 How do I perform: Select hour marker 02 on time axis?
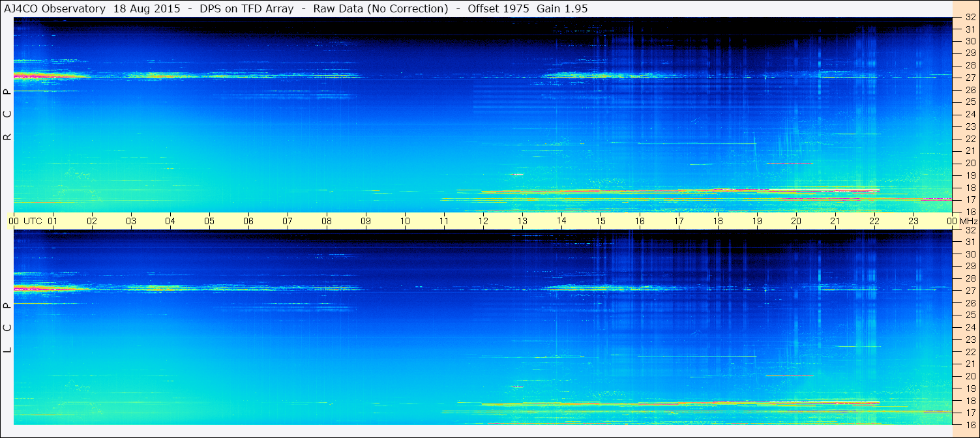pyautogui.click(x=92, y=221)
